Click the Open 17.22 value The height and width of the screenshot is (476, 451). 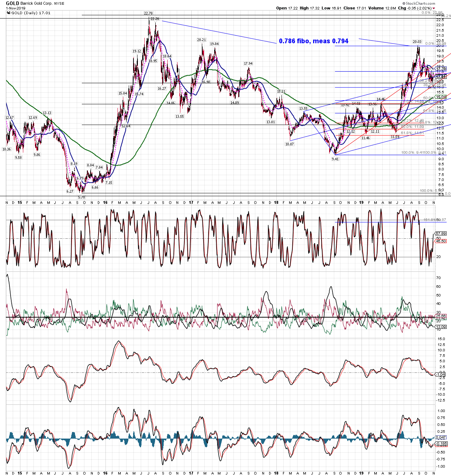(x=287, y=8)
